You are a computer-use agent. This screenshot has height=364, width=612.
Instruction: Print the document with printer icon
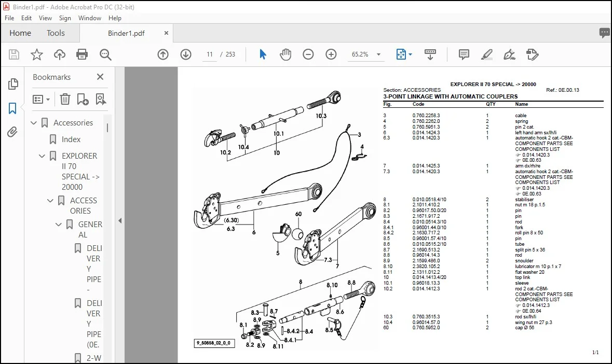82,54
